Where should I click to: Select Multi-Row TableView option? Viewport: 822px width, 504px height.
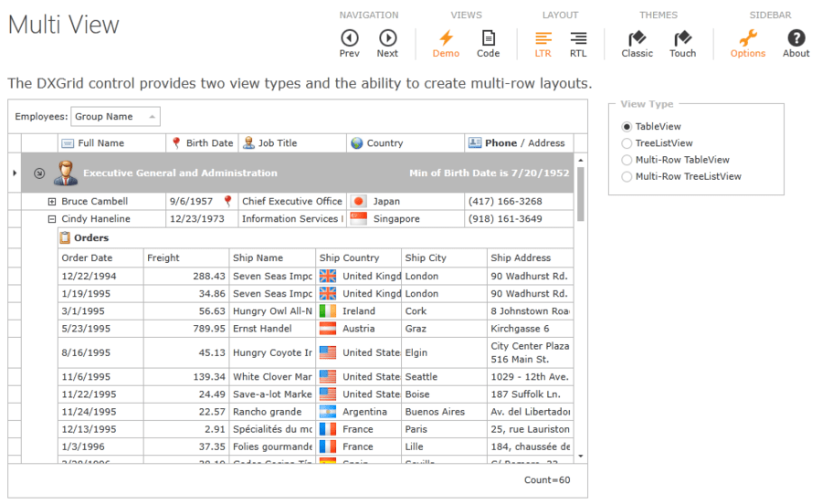(627, 160)
